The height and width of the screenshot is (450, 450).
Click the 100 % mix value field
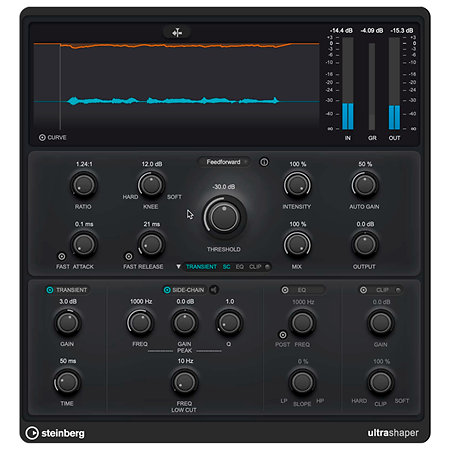(297, 224)
